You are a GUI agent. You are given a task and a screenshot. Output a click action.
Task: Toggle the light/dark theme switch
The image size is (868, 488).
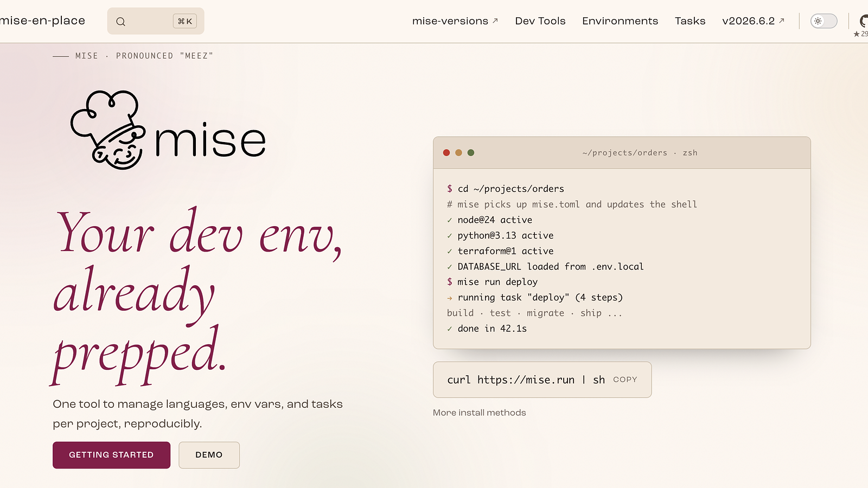pyautogui.click(x=824, y=21)
